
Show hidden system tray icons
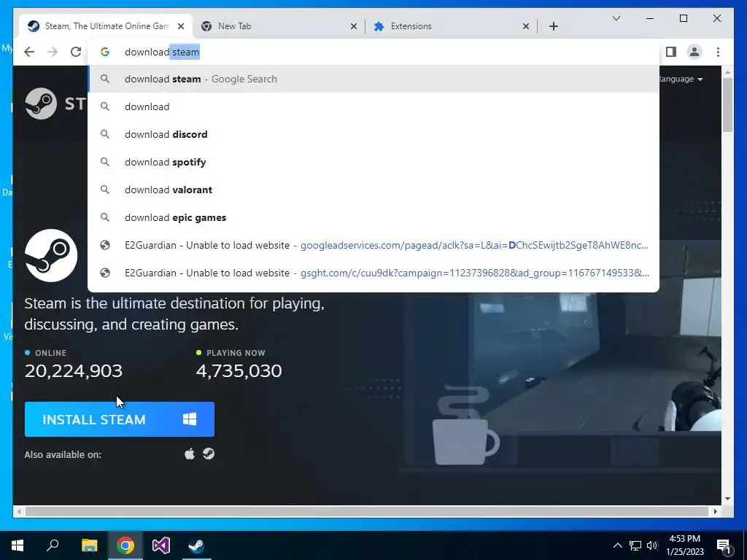coord(617,545)
